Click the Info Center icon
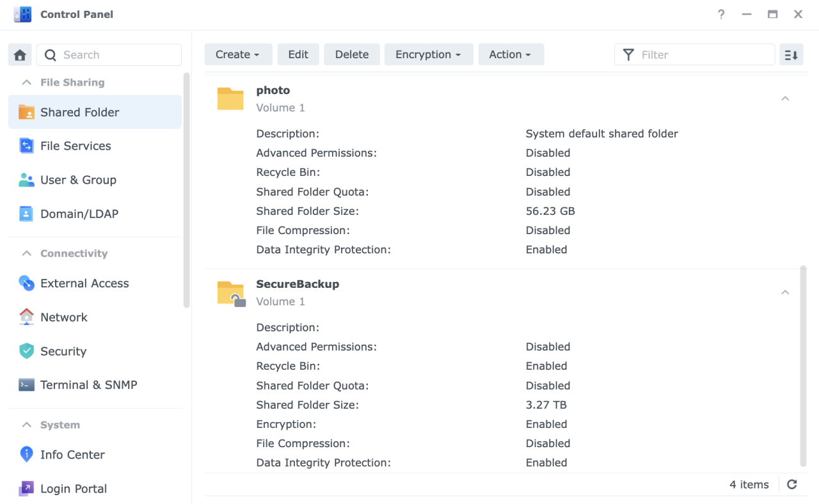 (x=26, y=454)
